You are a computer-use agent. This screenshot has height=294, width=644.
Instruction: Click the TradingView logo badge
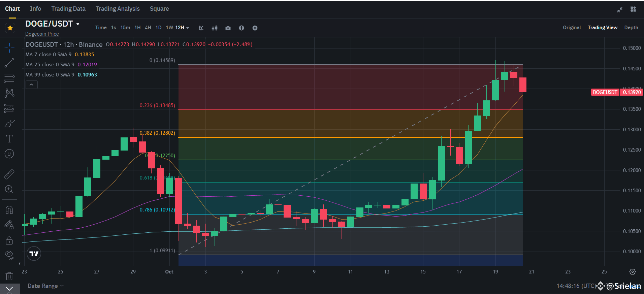34,254
